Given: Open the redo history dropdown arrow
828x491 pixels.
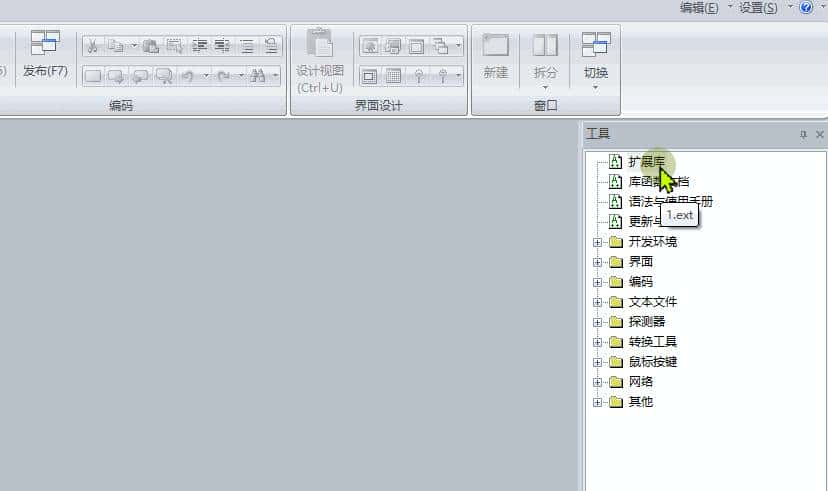Looking at the screenshot, I should (241, 76).
